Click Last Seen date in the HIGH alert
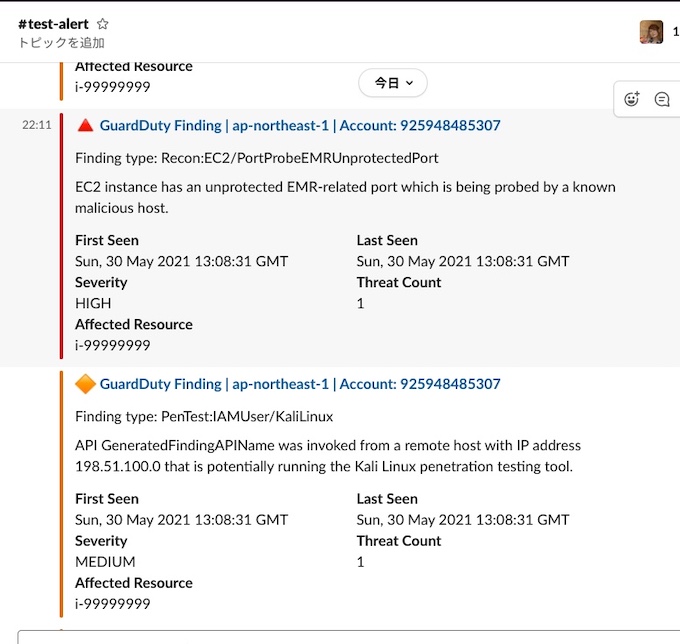Screen dimensions: 680x644 [463, 261]
